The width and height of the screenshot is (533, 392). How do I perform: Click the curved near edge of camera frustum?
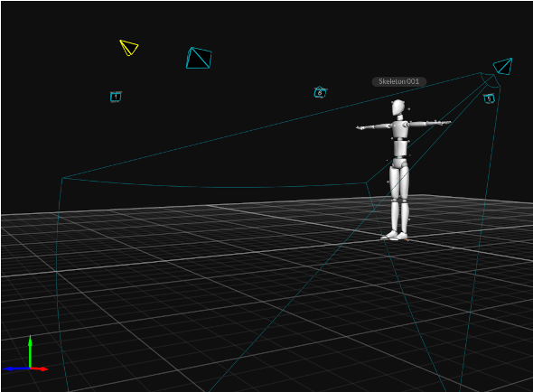pyautogui.click(x=214, y=185)
